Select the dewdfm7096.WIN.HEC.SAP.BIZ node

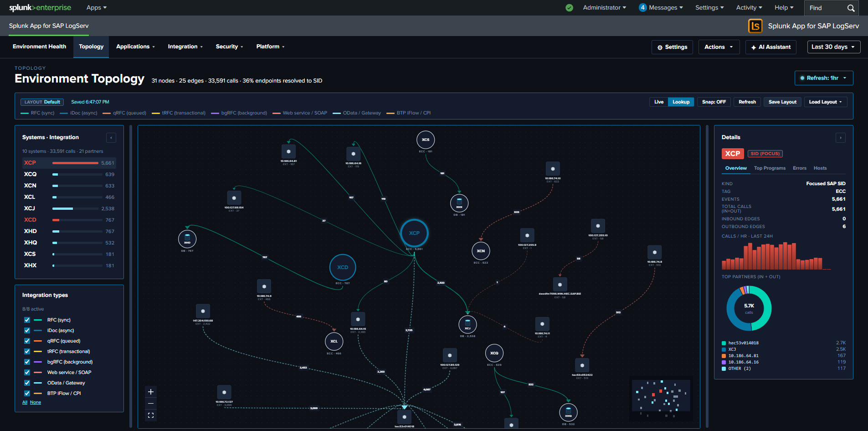(560, 284)
